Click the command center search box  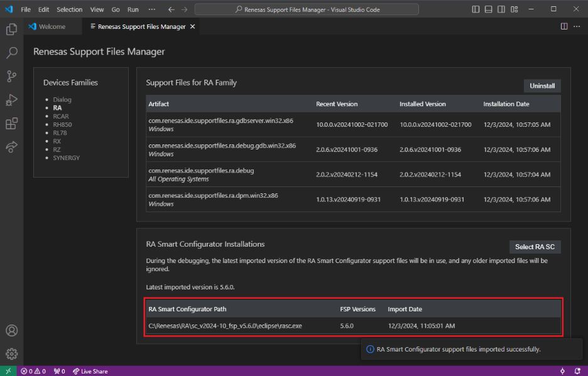point(307,9)
